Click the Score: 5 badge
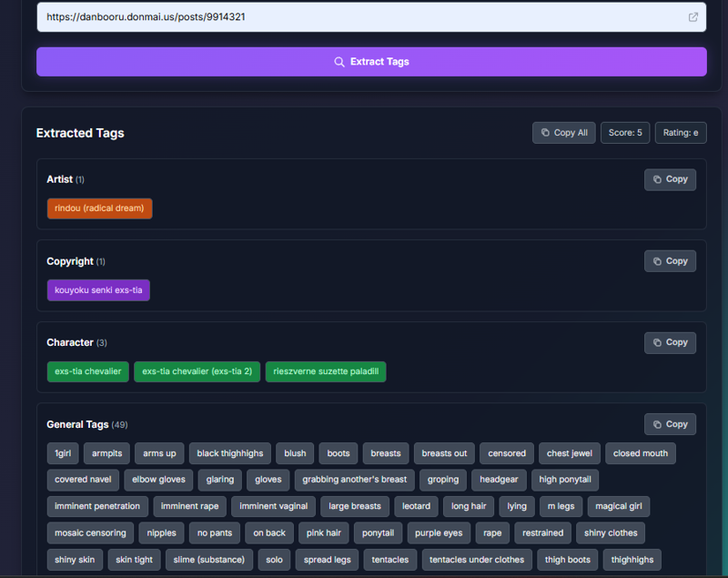This screenshot has height=578, width=728. tap(625, 133)
